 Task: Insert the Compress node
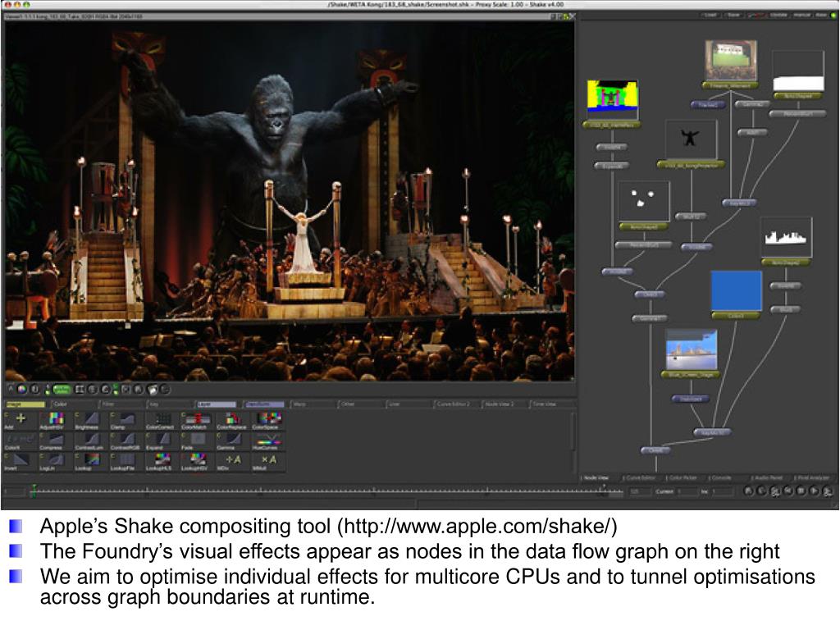[x=55, y=441]
